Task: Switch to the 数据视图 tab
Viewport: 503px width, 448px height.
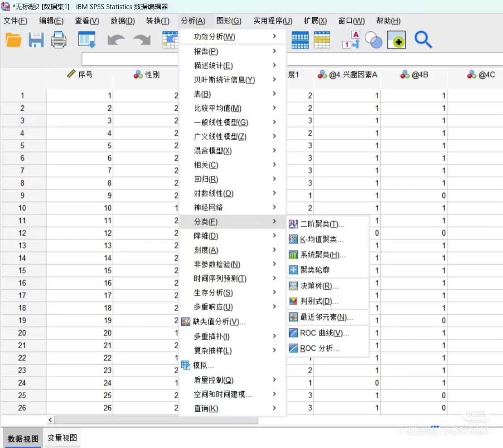Action: pos(23,438)
